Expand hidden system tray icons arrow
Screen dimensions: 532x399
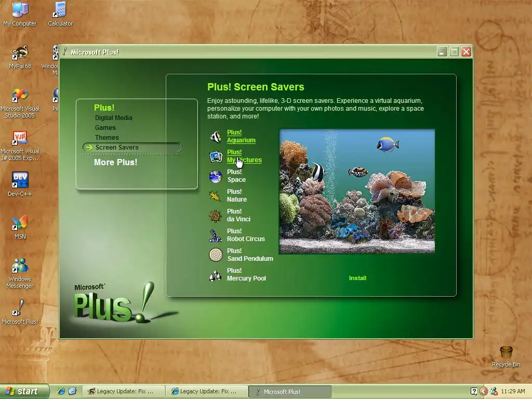[484, 392]
